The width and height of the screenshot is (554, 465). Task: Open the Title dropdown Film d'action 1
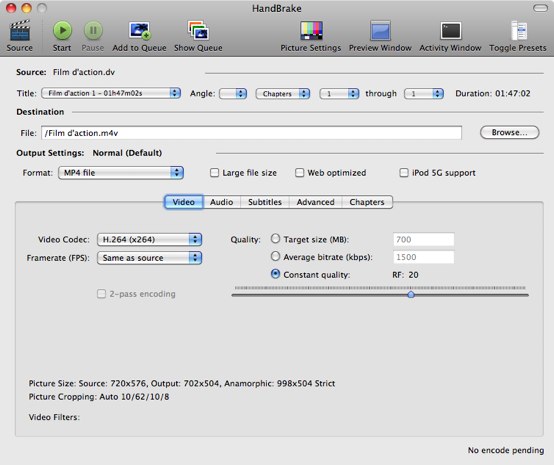coord(111,93)
